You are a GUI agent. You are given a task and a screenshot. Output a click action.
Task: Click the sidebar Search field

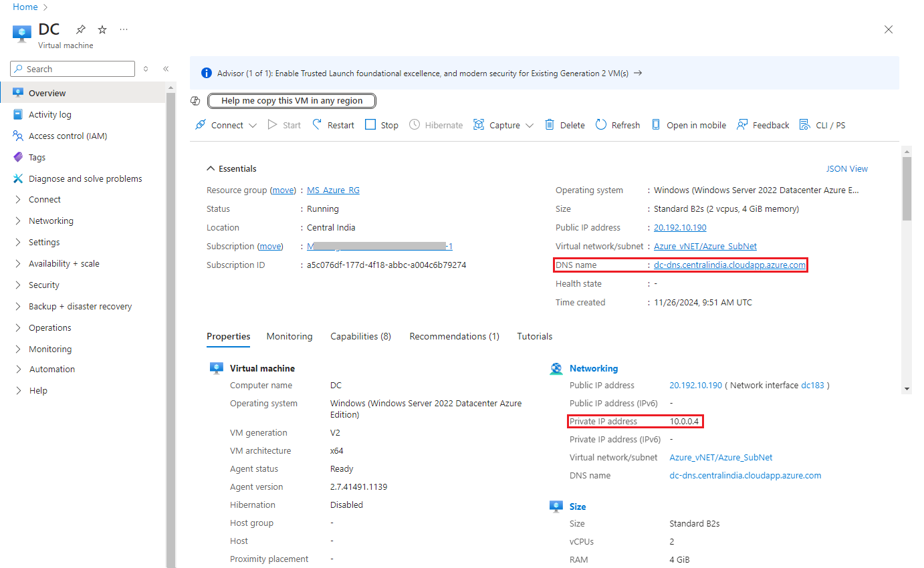pyautogui.click(x=73, y=69)
